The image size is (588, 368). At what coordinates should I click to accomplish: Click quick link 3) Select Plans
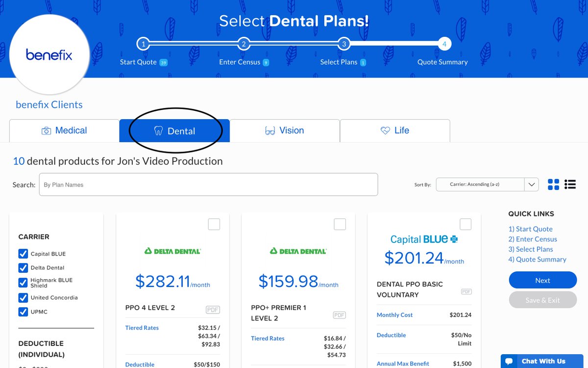point(531,249)
